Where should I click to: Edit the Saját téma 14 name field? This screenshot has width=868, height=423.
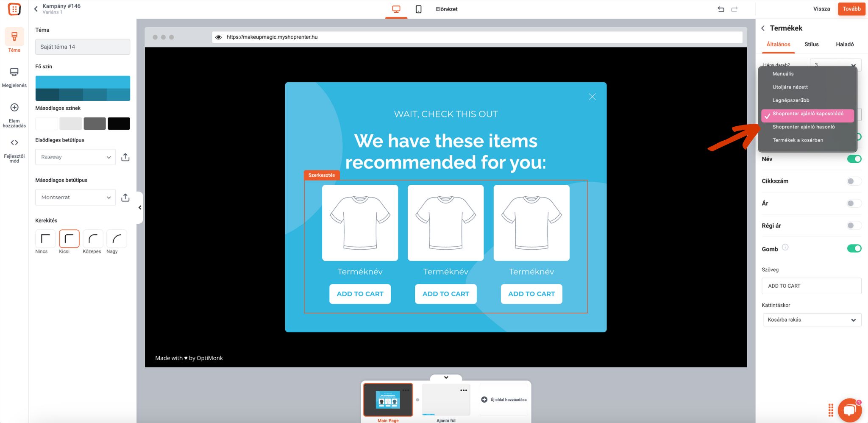(83, 47)
